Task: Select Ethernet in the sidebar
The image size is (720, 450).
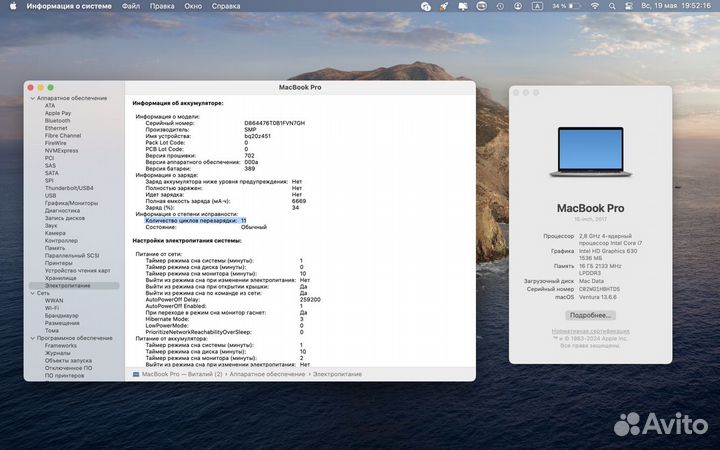Action: pos(56,128)
